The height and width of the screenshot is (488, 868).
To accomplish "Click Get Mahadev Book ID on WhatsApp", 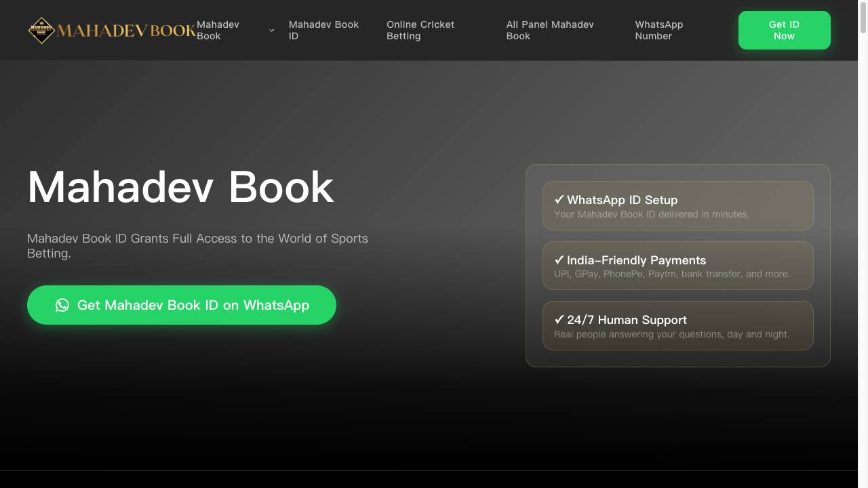I will click(x=182, y=305).
